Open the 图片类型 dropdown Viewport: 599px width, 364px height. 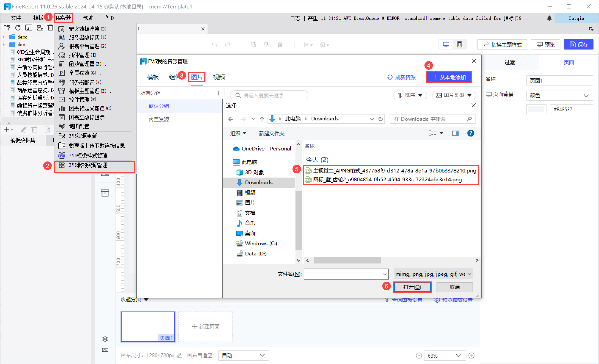pyautogui.click(x=454, y=95)
